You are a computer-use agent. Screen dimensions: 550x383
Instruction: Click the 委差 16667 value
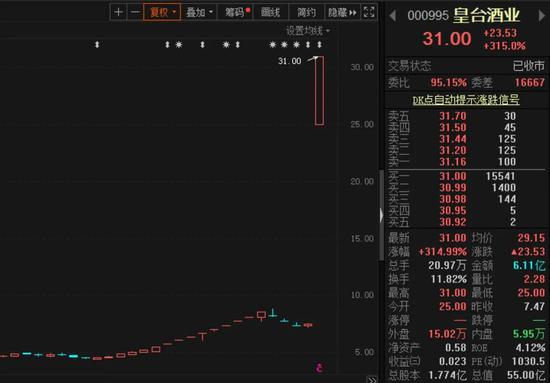pyautogui.click(x=529, y=83)
